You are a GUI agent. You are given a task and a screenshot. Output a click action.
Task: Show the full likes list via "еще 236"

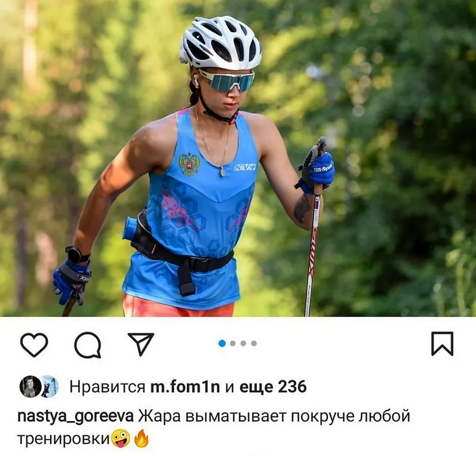tap(273, 387)
